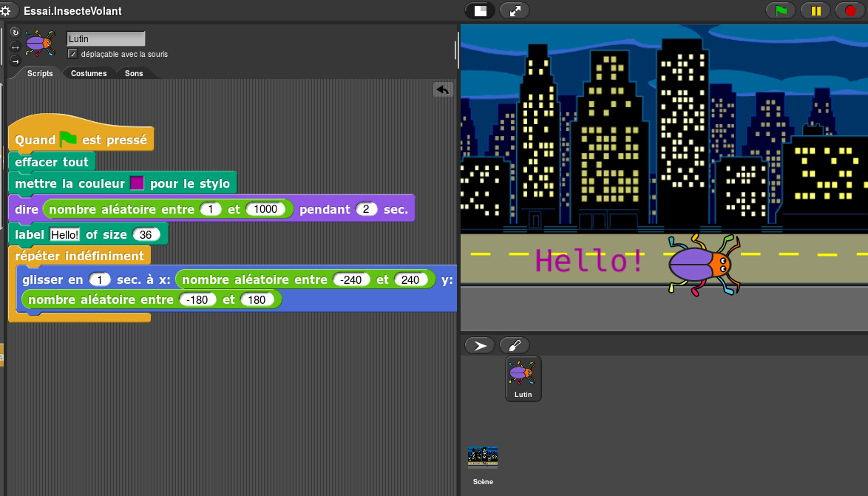Screen dimensions: 868x496
Task: Switch to fullscreen presentation mode
Action: point(515,11)
